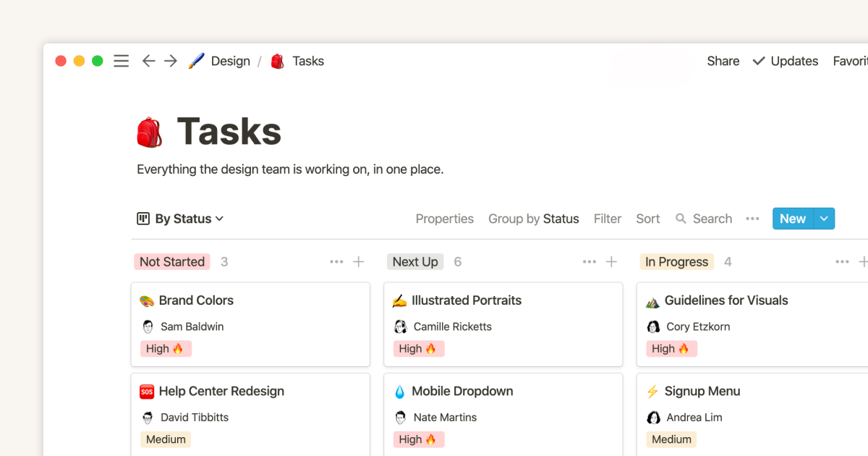The image size is (868, 456).
Task: Click the backpack icon next to the Tasks title
Action: tap(149, 131)
